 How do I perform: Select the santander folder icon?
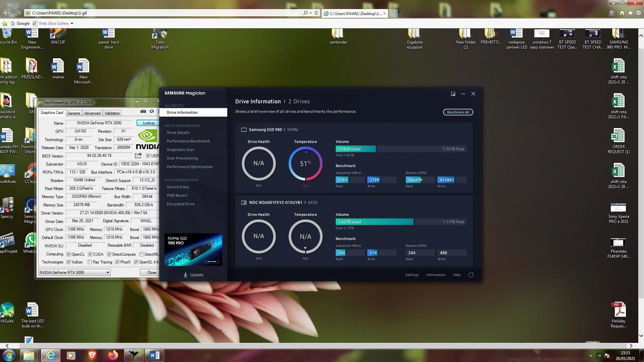[338, 36]
